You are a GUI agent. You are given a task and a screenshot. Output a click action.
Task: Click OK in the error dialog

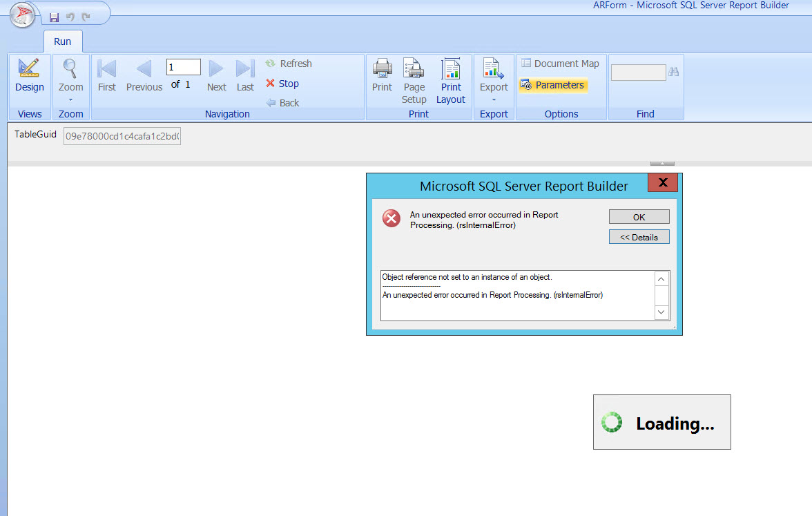639,217
